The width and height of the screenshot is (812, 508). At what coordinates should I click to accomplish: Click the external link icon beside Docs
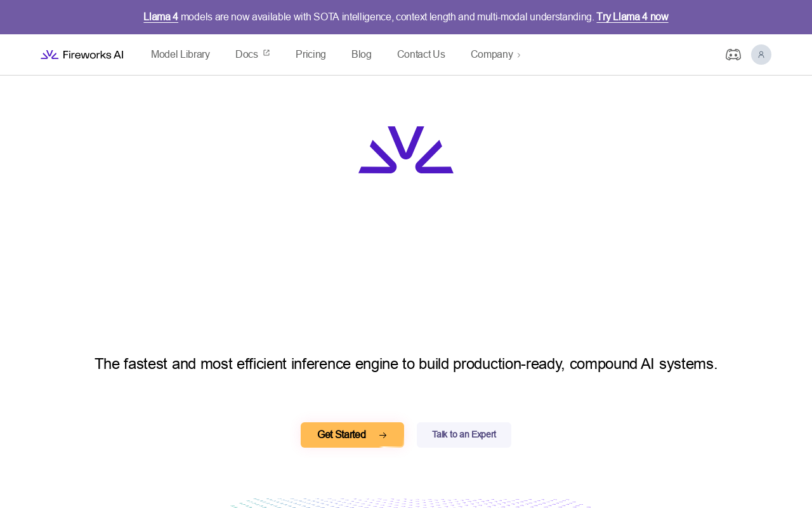(x=266, y=53)
